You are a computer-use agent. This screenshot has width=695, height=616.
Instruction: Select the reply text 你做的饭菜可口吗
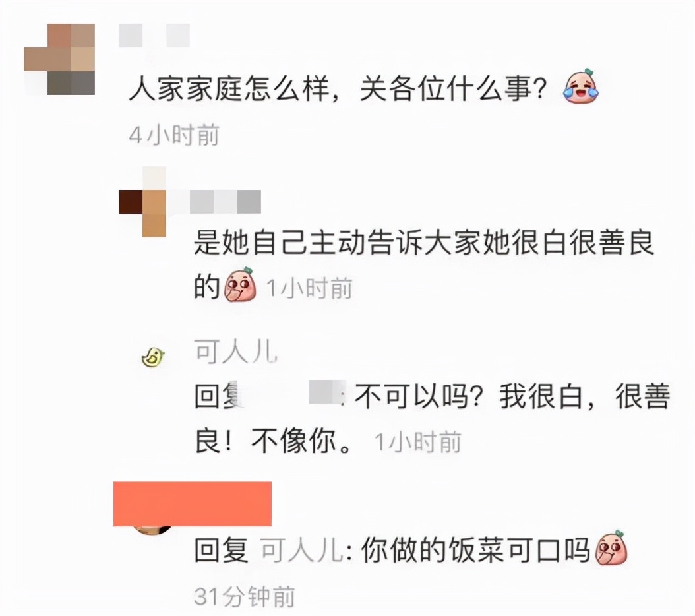[x=475, y=550]
